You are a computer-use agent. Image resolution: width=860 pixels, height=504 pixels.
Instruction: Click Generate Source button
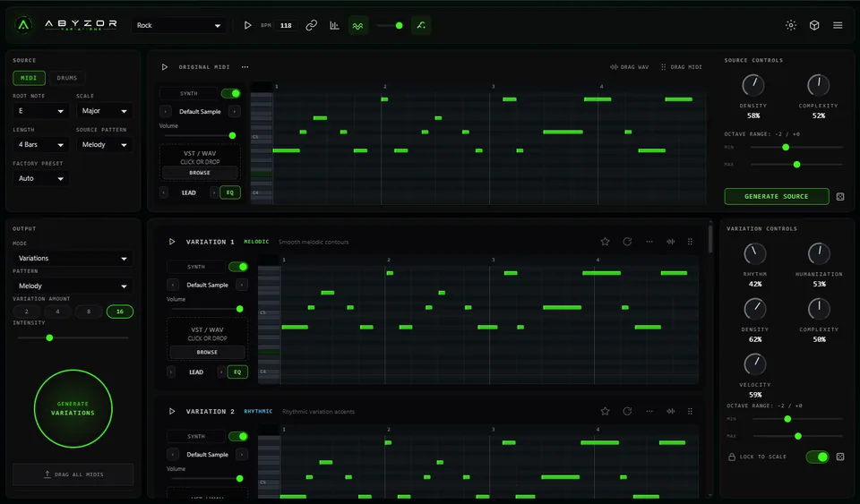point(776,197)
